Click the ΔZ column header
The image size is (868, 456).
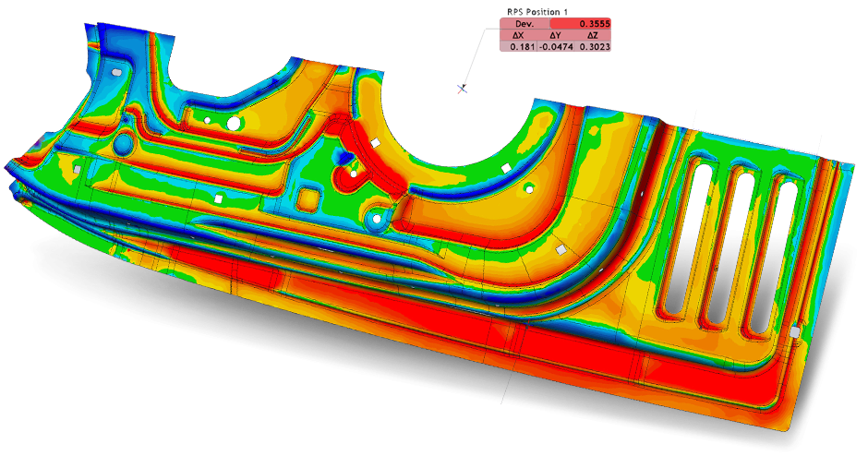tap(592, 34)
